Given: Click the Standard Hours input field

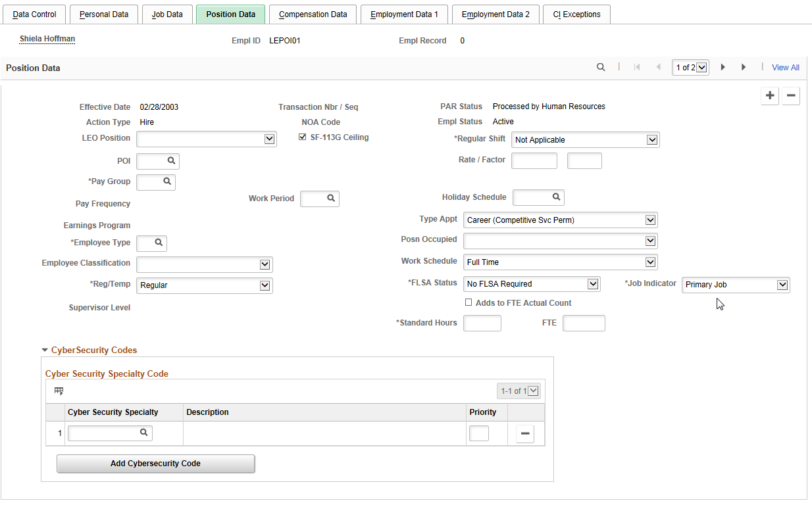Looking at the screenshot, I should pos(482,323).
